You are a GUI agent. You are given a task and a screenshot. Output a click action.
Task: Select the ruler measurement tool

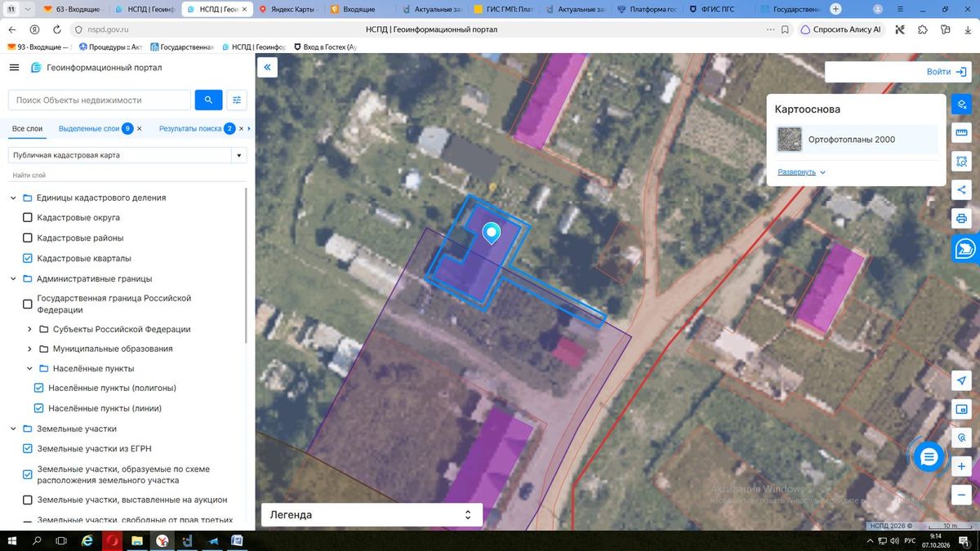[961, 133]
